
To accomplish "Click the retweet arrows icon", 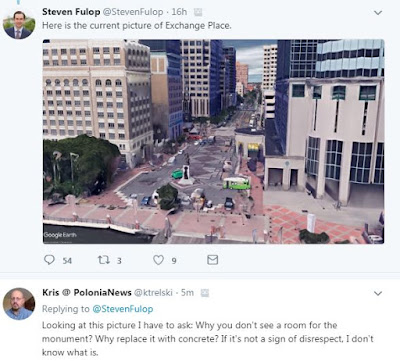I will click(103, 260).
